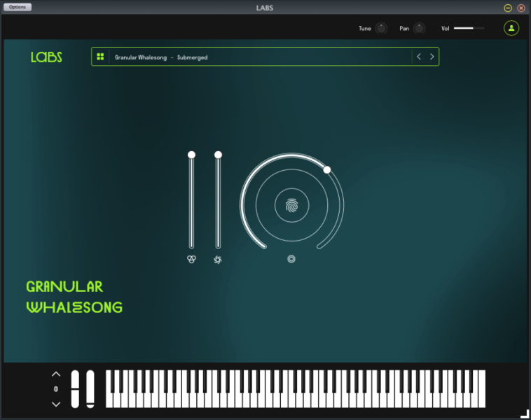Click the window resize corner handle

point(525,414)
